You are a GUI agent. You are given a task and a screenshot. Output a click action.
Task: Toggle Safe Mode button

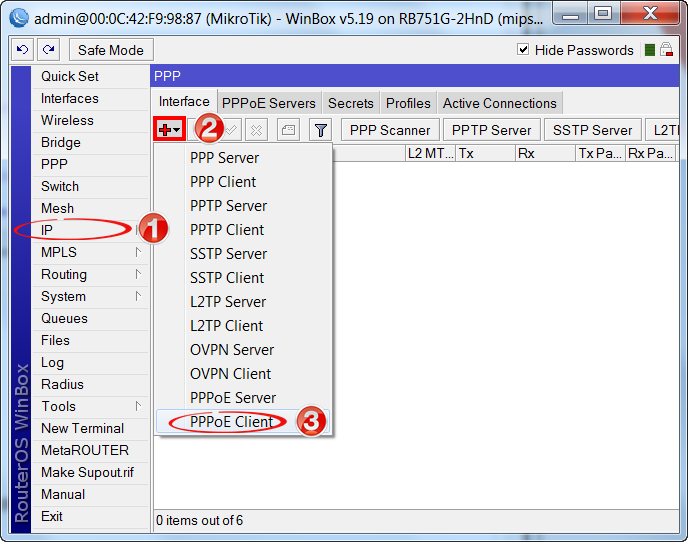111,50
